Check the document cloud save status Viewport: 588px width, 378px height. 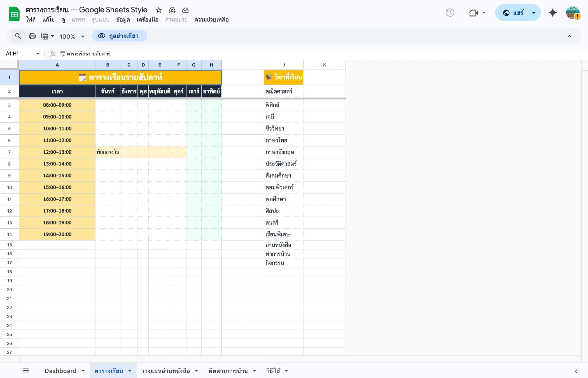click(185, 10)
